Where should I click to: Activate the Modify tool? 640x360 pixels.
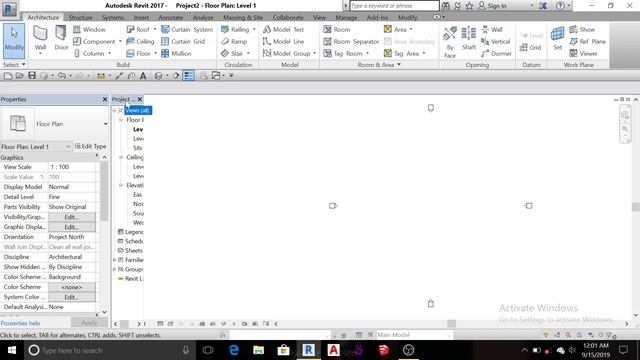[x=14, y=40]
